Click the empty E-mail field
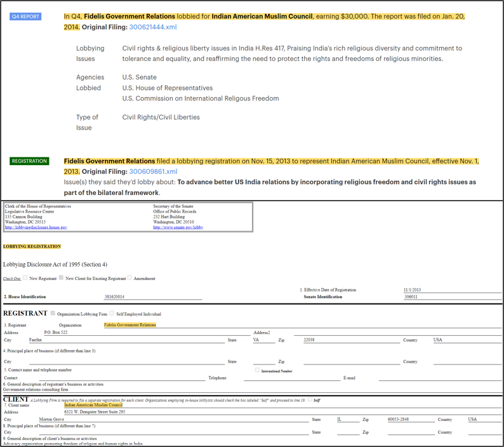The width and height of the screenshot is (504, 447). pyautogui.click(x=440, y=378)
